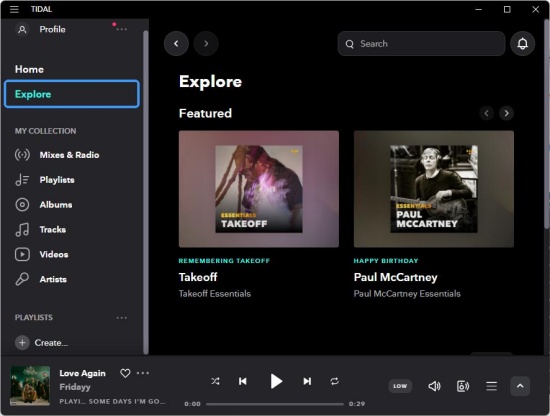Open the Paul McCartney Essentials cover thumbnail
The height and width of the screenshot is (416, 550).
click(434, 189)
